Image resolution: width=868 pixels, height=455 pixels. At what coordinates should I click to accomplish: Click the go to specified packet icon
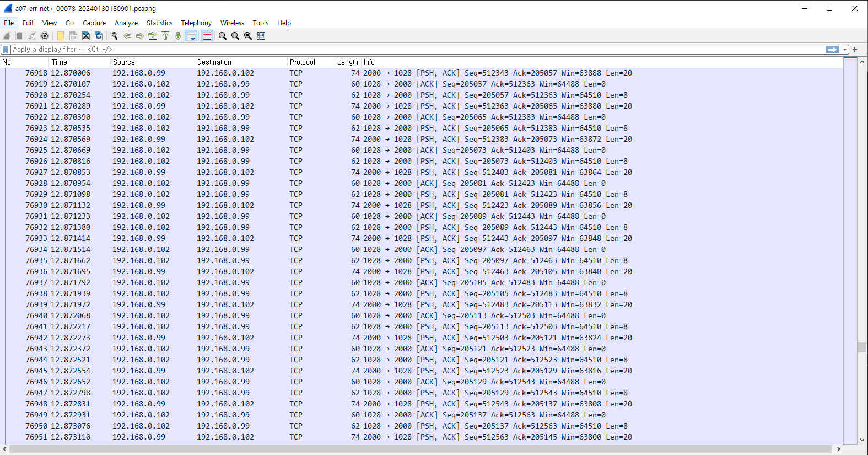pyautogui.click(x=153, y=36)
